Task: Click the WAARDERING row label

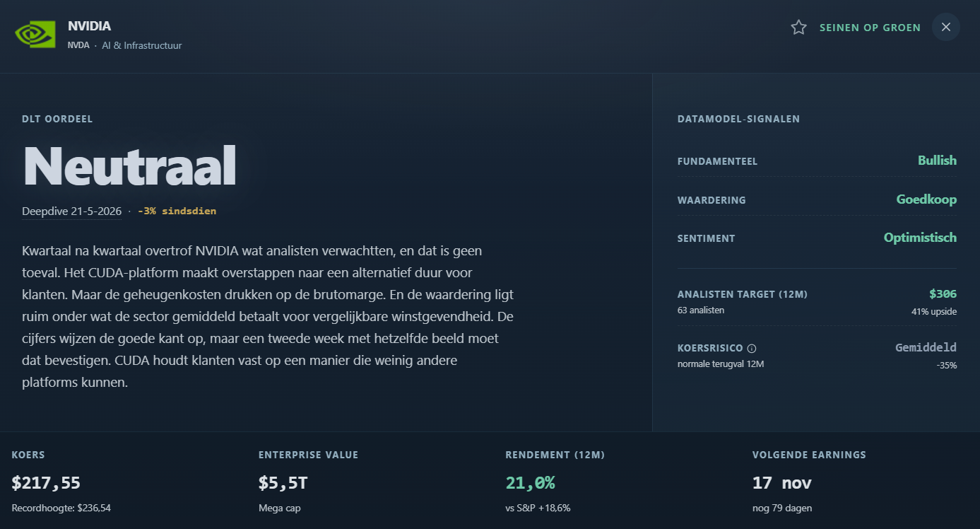Action: (712, 200)
